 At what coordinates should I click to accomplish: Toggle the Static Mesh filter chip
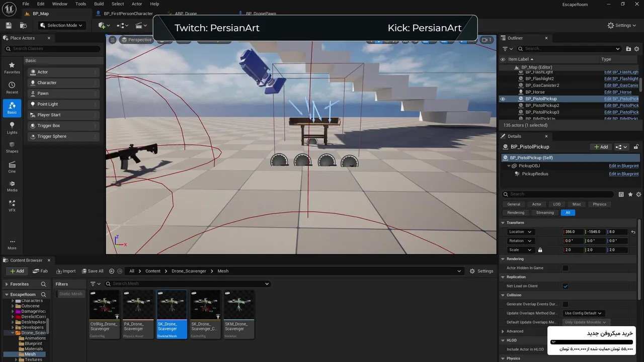pyautogui.click(x=70, y=294)
